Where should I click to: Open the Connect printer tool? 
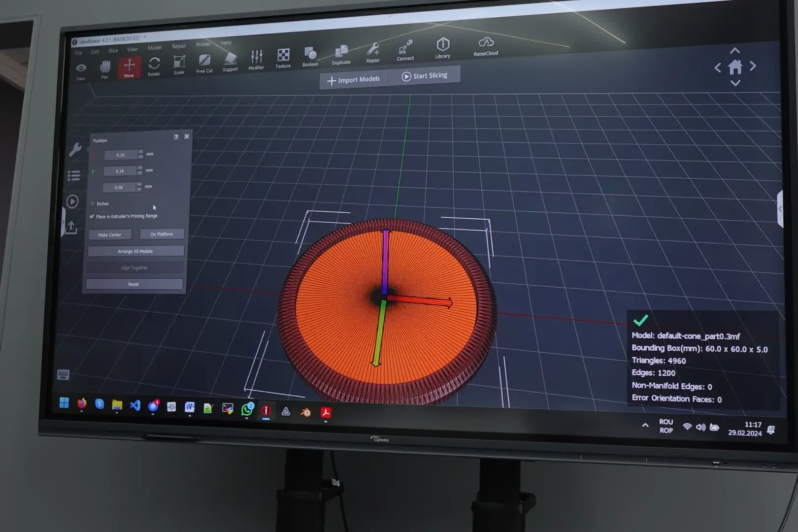405,51
